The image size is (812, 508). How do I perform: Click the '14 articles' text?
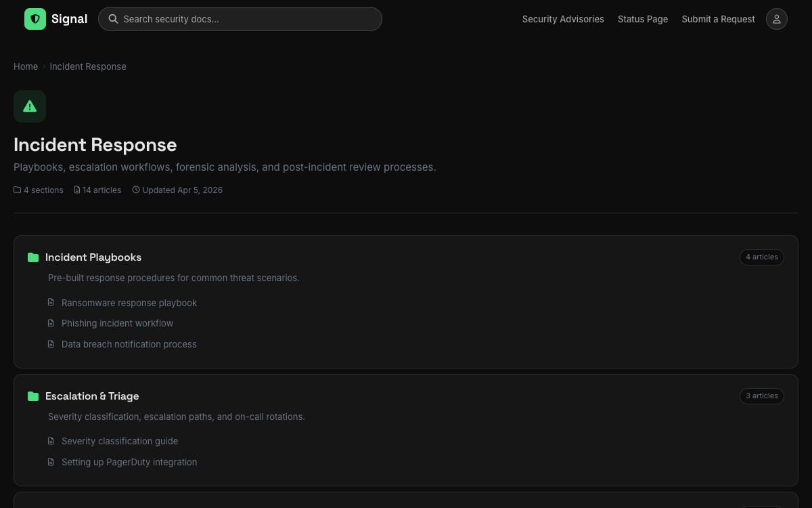[x=102, y=190]
